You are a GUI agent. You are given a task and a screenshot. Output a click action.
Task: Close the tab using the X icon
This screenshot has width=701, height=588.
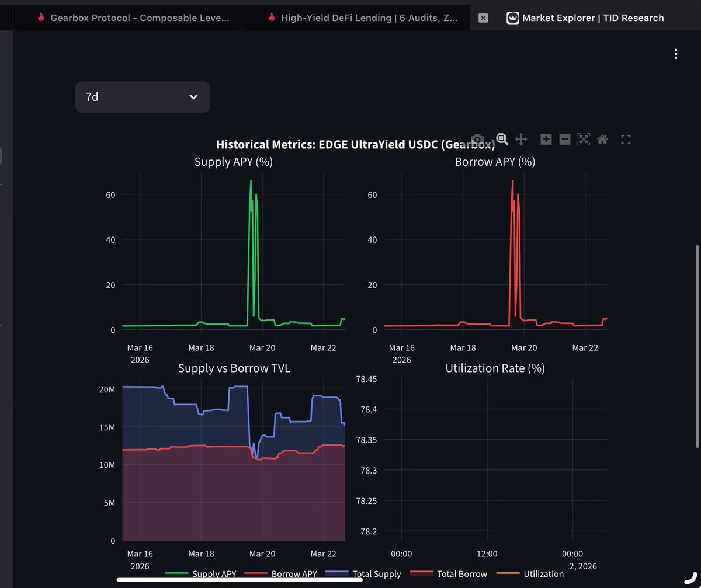click(483, 18)
